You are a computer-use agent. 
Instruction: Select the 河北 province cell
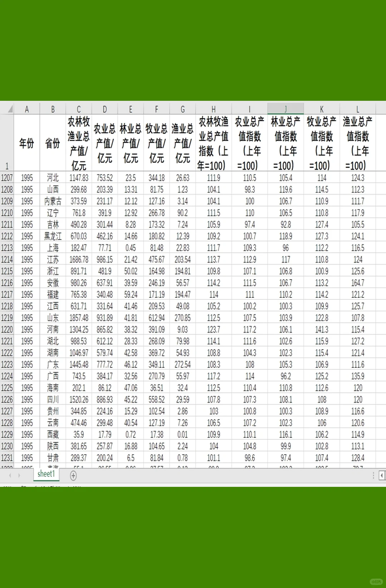tap(53, 178)
